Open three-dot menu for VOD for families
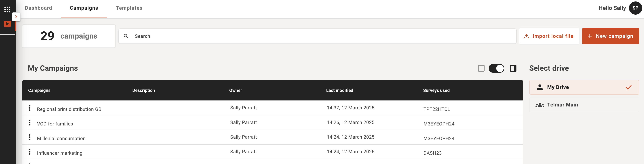The image size is (644, 164). [x=30, y=123]
